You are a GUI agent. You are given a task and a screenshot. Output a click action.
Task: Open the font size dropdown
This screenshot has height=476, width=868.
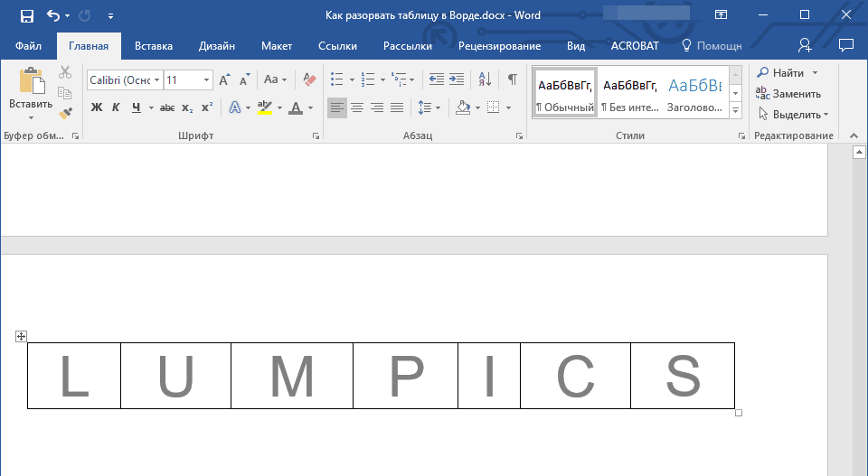pos(188,80)
